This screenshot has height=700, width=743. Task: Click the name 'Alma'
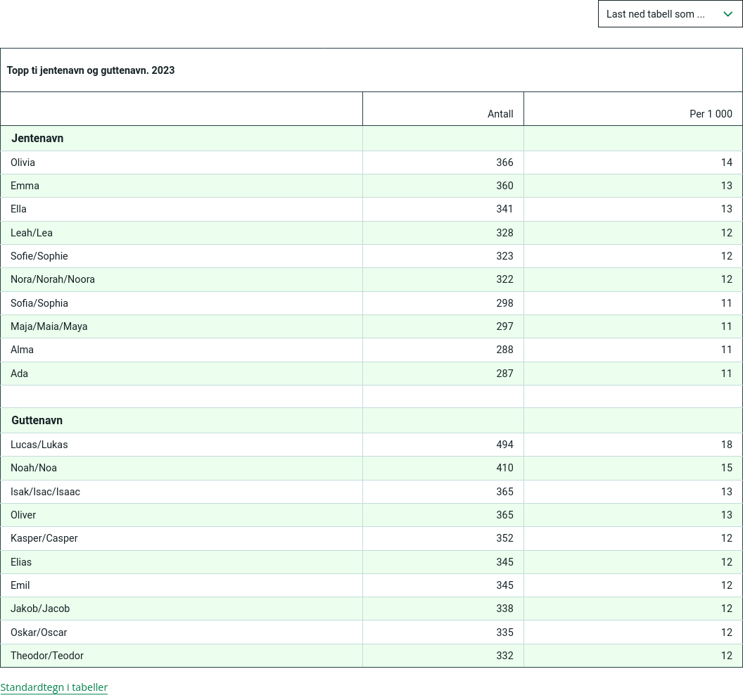(x=23, y=350)
